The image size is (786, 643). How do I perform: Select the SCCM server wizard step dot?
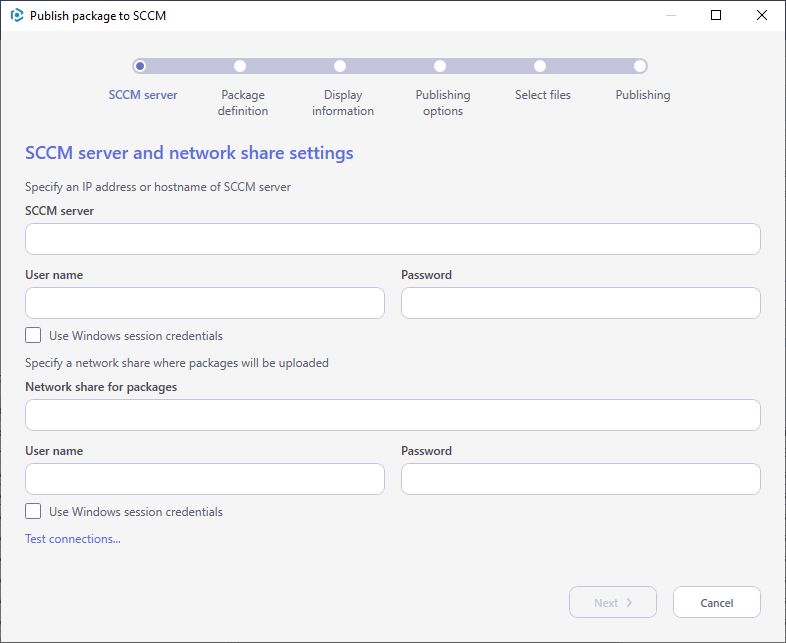(x=140, y=66)
